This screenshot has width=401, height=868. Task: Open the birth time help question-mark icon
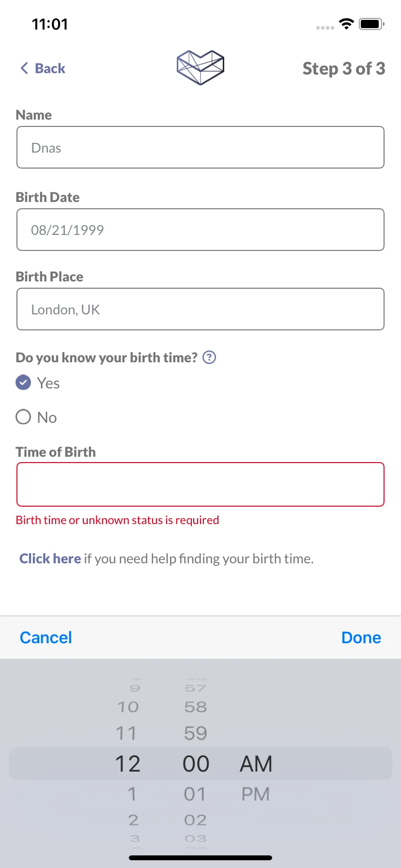(x=209, y=357)
